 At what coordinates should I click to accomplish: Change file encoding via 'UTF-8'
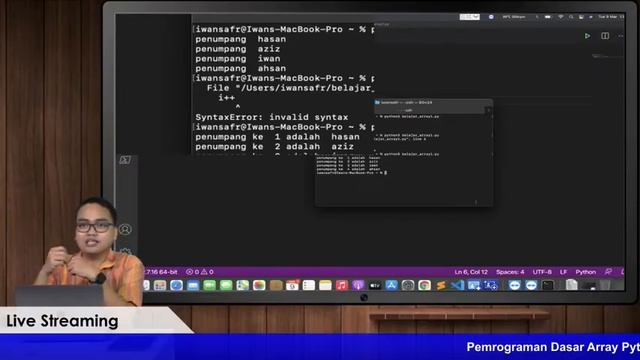(x=542, y=272)
